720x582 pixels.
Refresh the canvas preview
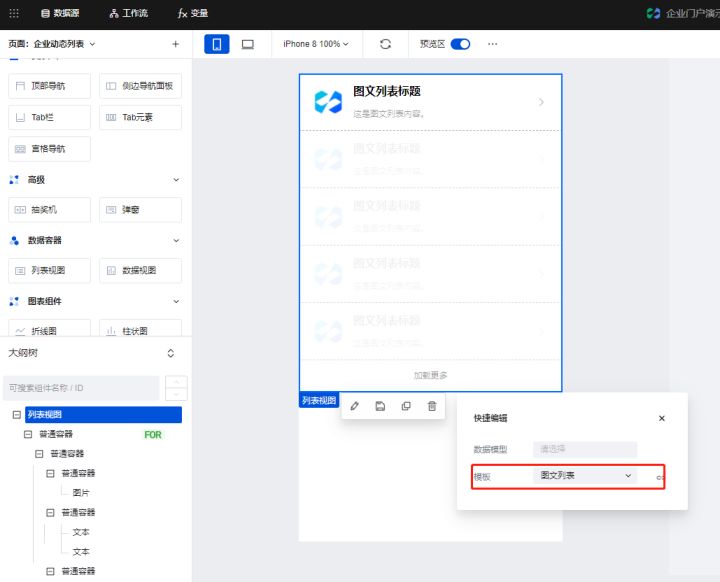click(386, 44)
